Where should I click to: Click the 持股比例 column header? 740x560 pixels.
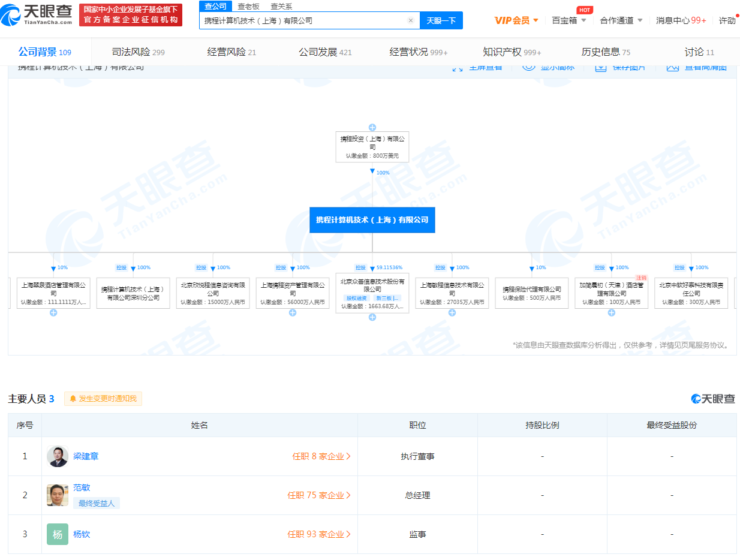click(542, 425)
